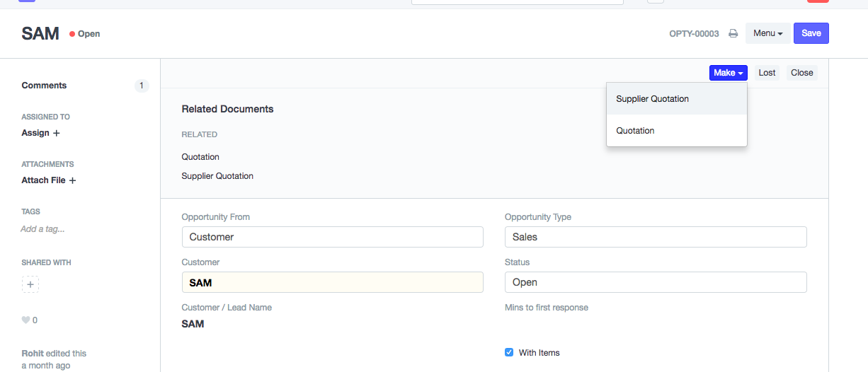Open related Supplier Quotation link

point(217,176)
